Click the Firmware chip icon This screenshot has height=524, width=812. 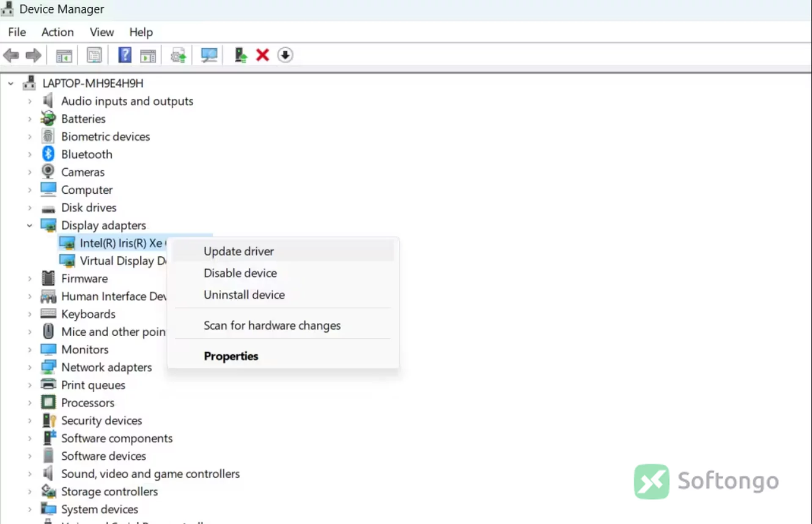tap(48, 278)
